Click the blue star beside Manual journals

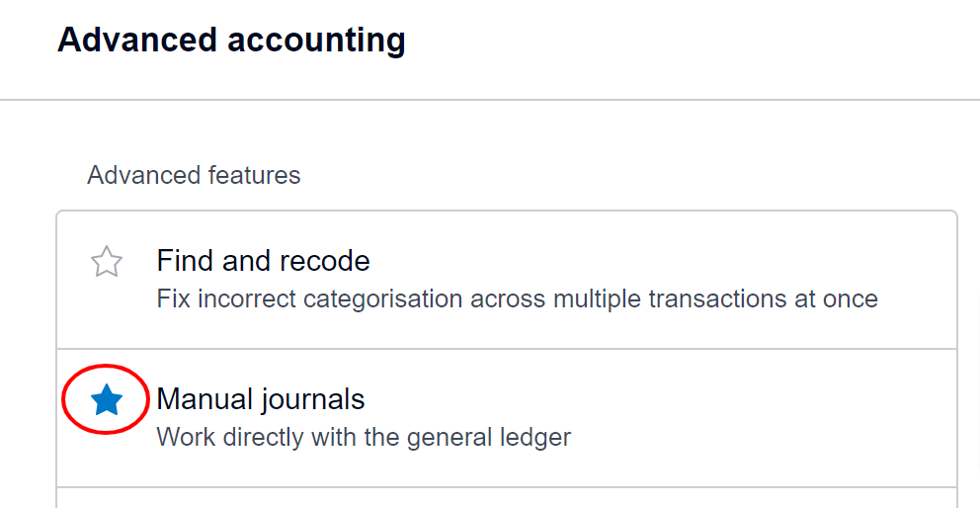pos(107,400)
